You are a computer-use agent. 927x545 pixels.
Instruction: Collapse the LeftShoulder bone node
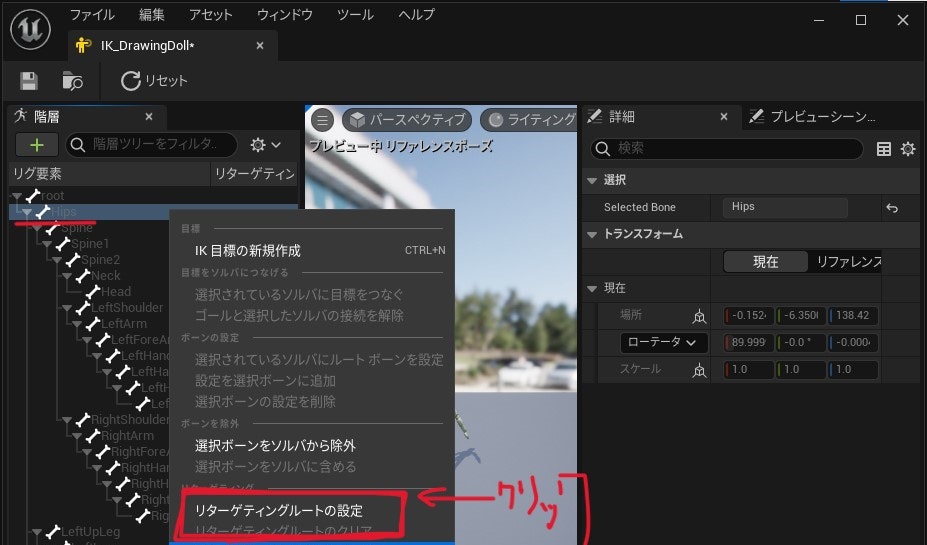pyautogui.click(x=67, y=307)
